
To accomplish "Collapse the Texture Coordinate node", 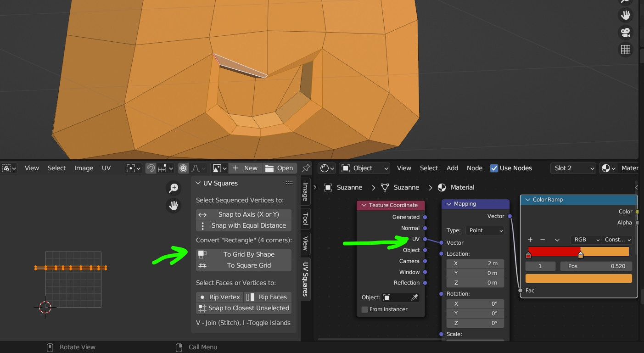I will [x=364, y=205].
